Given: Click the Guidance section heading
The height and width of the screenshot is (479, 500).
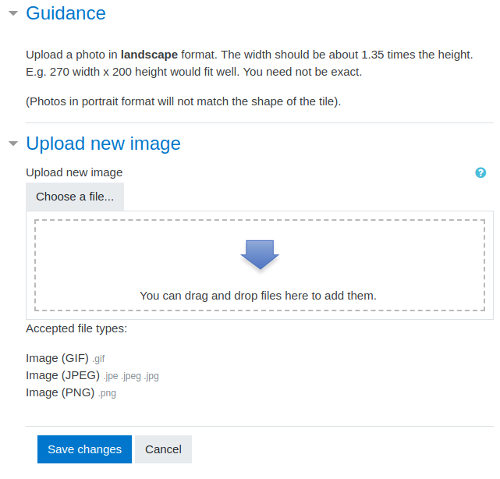Looking at the screenshot, I should click(x=66, y=13).
